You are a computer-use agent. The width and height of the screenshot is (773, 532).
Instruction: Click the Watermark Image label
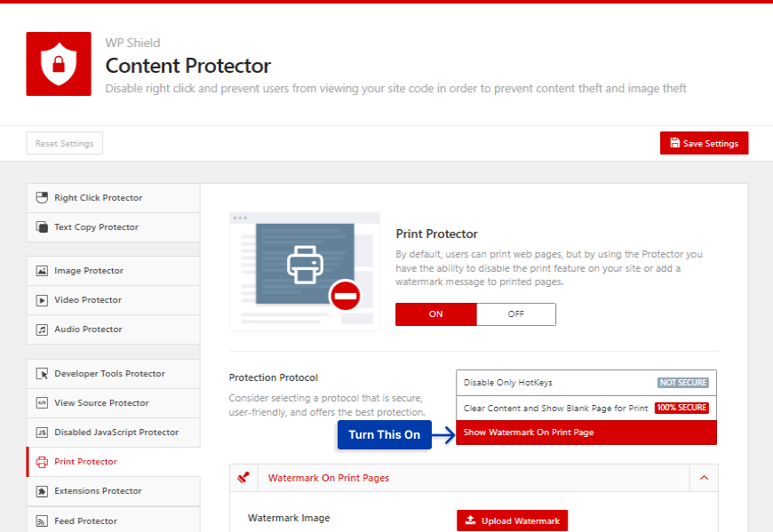[x=289, y=518]
